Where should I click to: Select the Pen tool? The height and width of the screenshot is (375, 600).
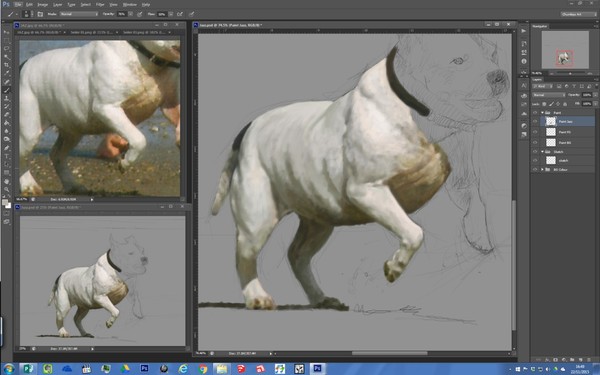pos(7,148)
